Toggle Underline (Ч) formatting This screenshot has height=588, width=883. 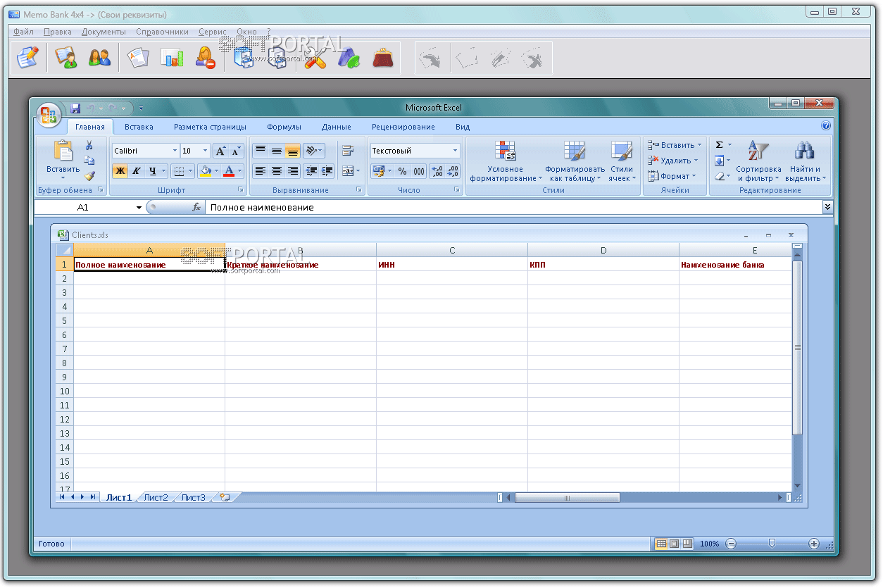[153, 171]
